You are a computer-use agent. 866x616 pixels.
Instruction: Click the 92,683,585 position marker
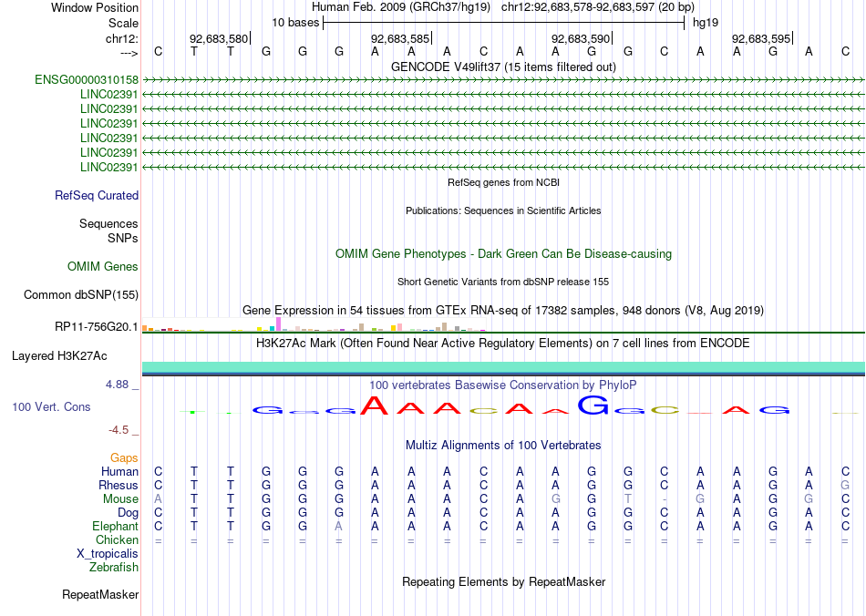click(x=400, y=38)
